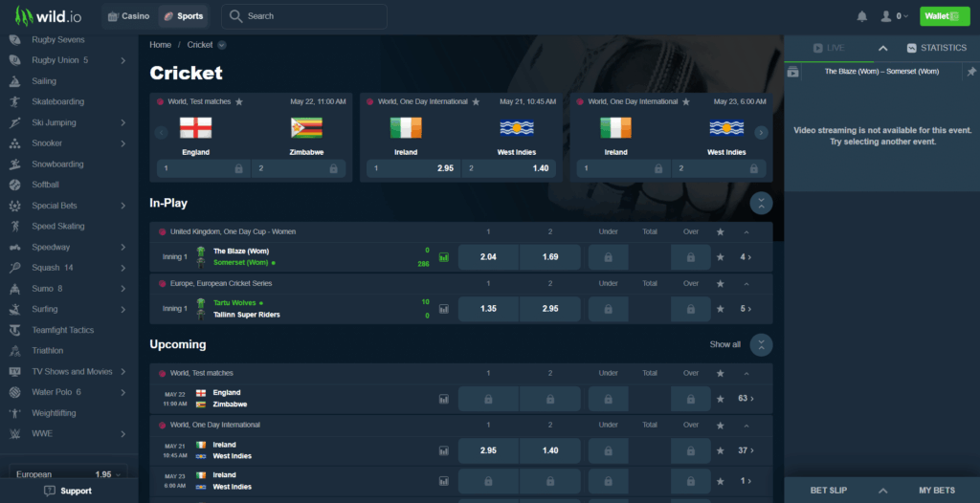The image size is (980, 503).
Task: Open the BET SLIP tab
Action: pos(828,491)
